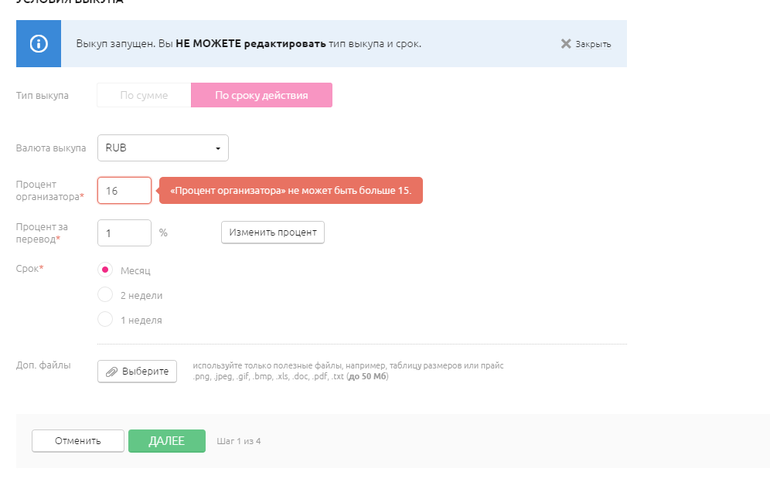This screenshot has height=482, width=770.
Task: Click the 'Доп. файлы' label
Action: 43,365
